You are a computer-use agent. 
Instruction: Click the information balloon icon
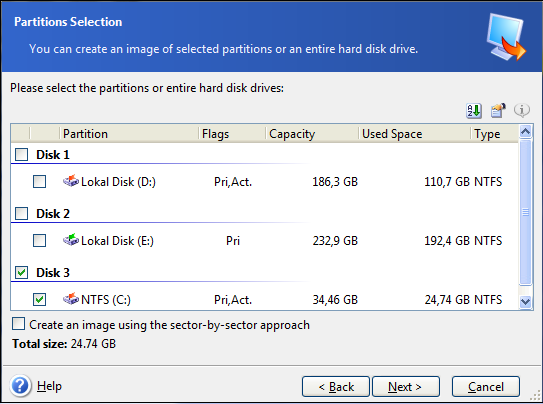pos(522,110)
